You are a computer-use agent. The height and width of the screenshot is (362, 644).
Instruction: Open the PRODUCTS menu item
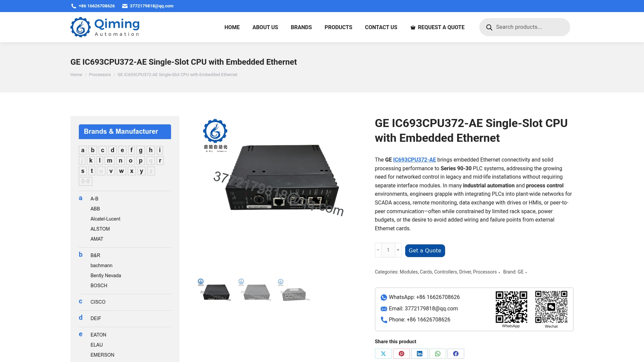[338, 27]
